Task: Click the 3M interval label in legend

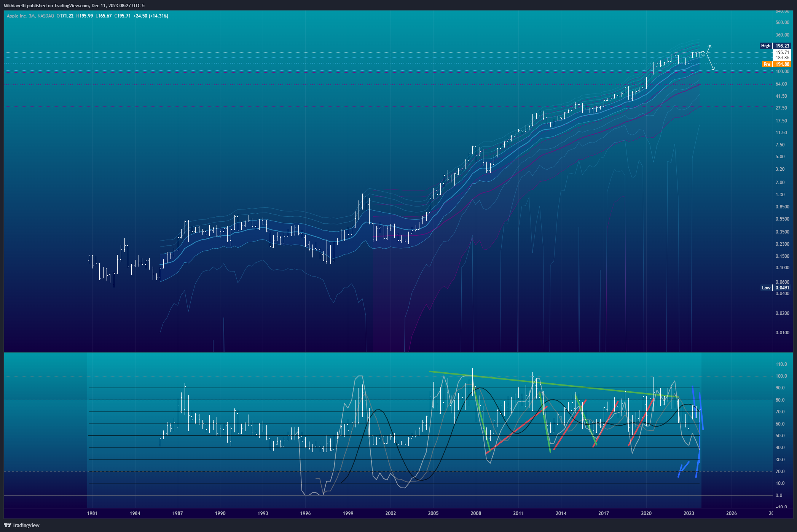Action: click(x=32, y=16)
